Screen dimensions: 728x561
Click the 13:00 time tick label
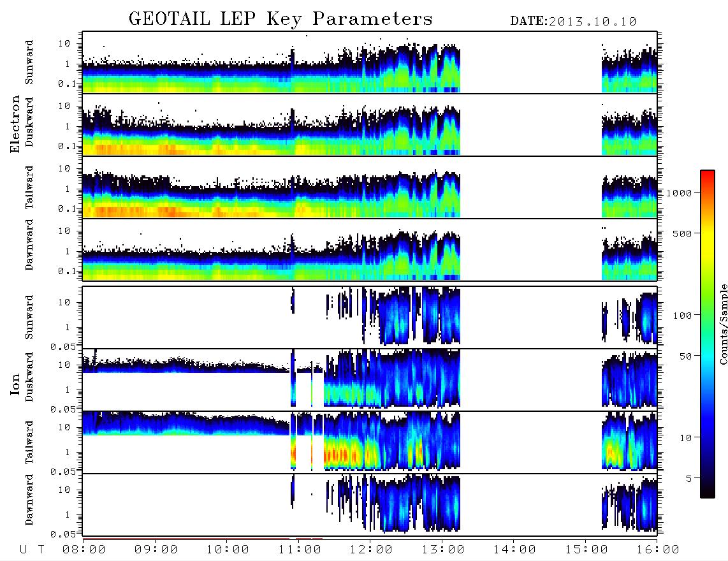pos(443,550)
